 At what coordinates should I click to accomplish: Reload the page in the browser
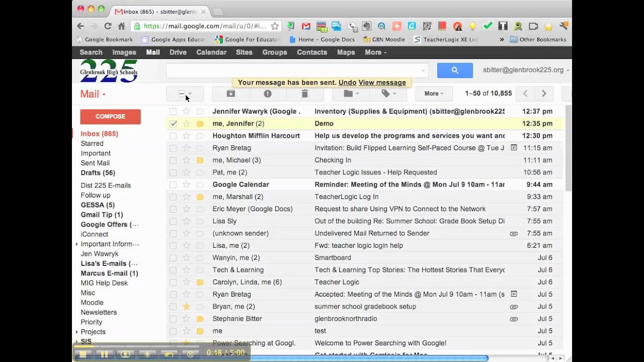point(108,26)
